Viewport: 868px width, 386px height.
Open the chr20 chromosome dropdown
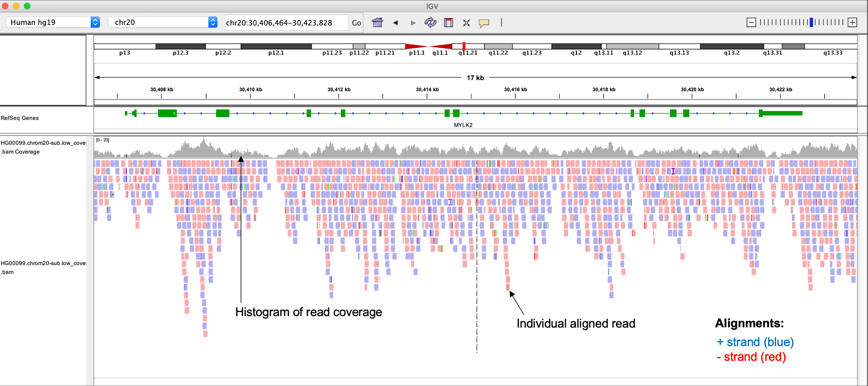click(x=162, y=22)
